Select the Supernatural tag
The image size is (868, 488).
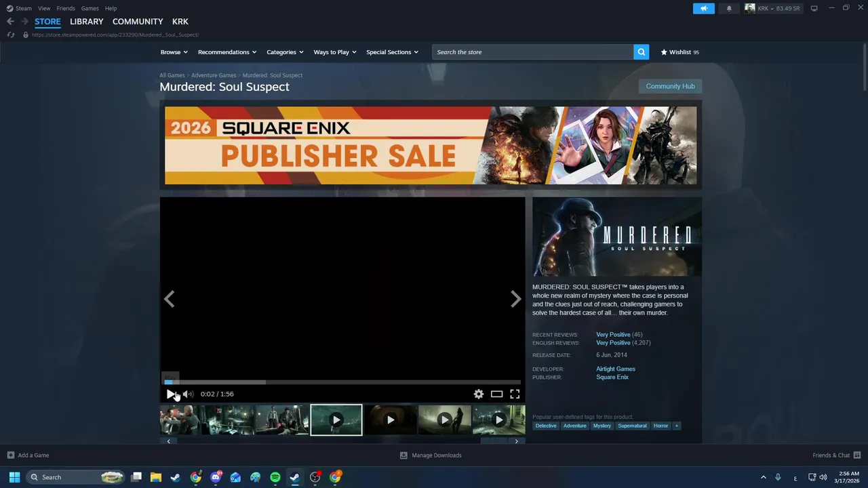pyautogui.click(x=632, y=426)
